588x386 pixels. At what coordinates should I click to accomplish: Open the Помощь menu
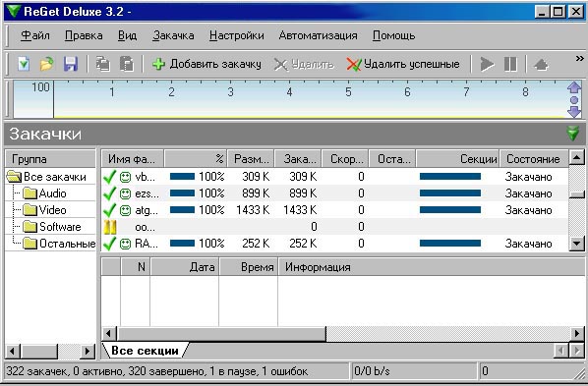393,35
